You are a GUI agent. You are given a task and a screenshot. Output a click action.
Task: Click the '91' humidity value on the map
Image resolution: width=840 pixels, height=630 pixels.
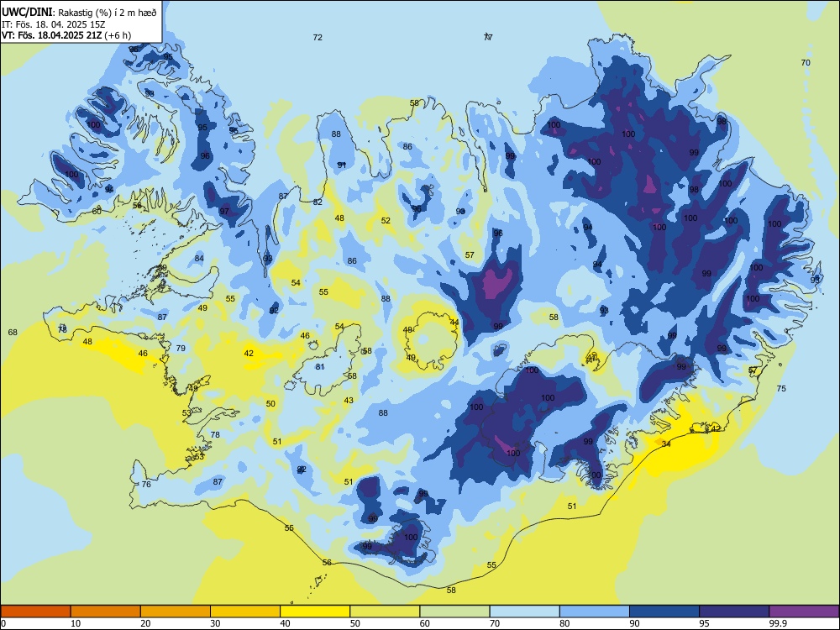coord(342,165)
